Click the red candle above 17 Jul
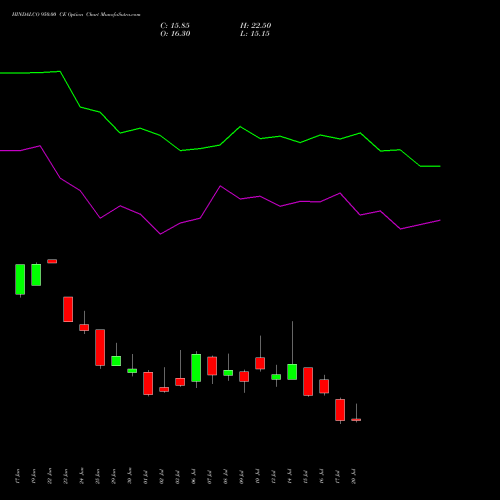This screenshot has width=500, height=500. [x=340, y=410]
